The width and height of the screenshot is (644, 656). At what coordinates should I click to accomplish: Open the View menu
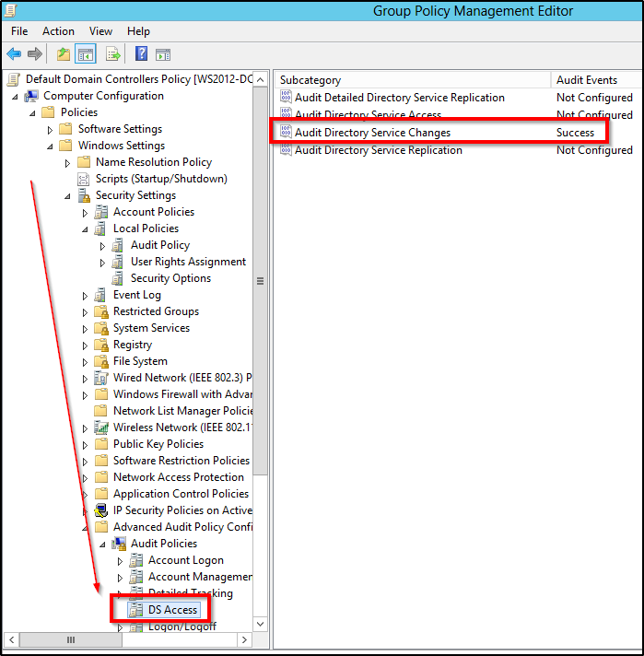pos(101,31)
